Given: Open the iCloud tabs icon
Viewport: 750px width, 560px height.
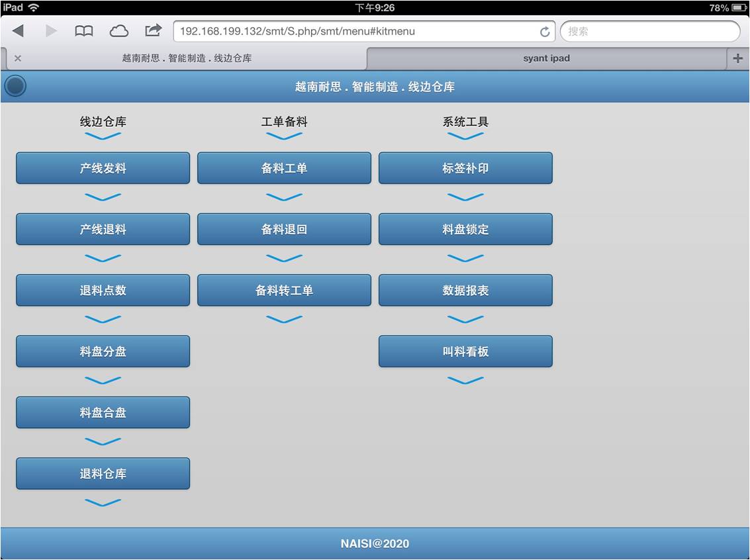Looking at the screenshot, I should click(x=118, y=31).
